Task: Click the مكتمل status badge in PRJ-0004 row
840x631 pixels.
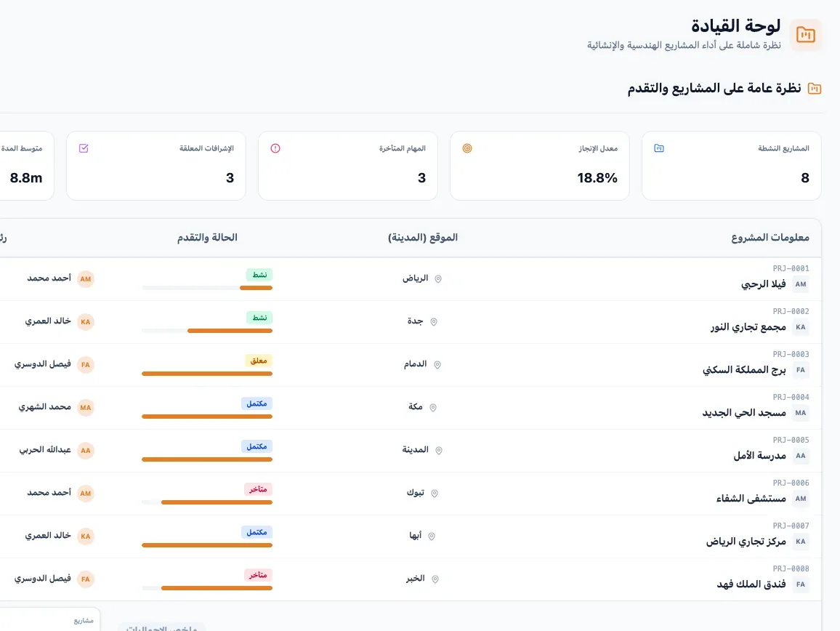Action: coord(257,403)
